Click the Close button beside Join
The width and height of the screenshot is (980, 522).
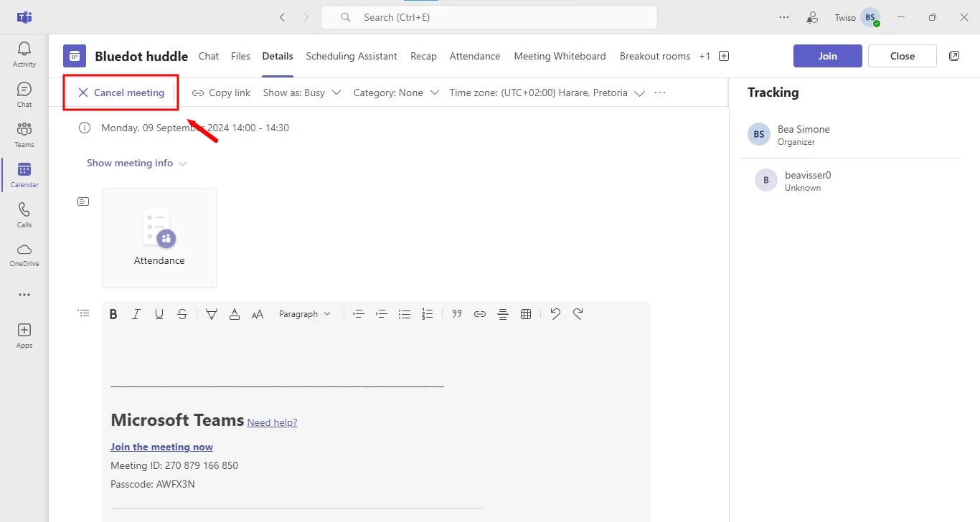(903, 56)
